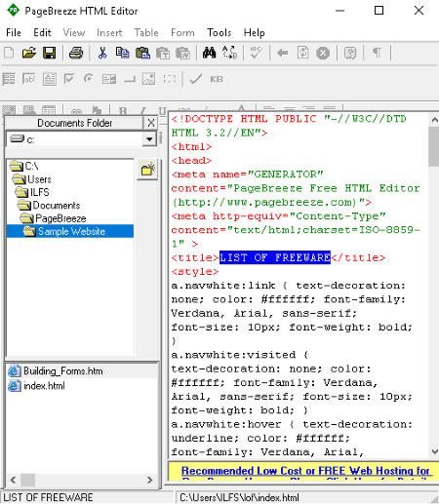Viewport: 439px width, 504px height.
Task: Open the Insert menu
Action: (x=109, y=32)
